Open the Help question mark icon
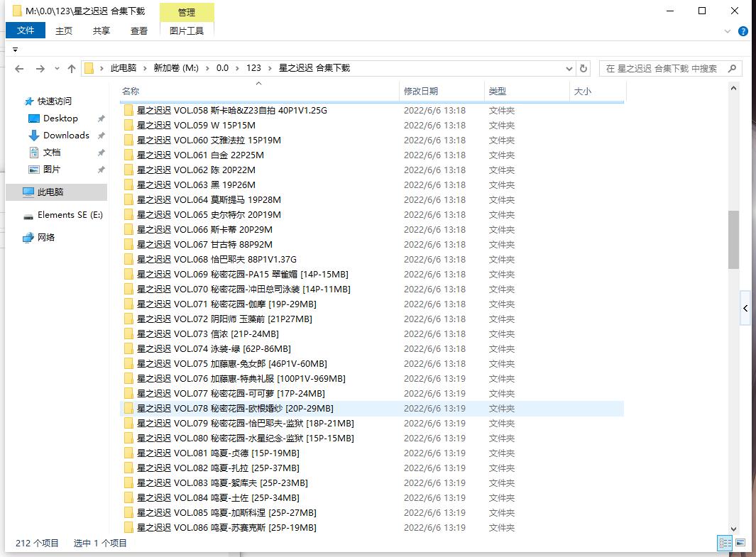 [743, 31]
